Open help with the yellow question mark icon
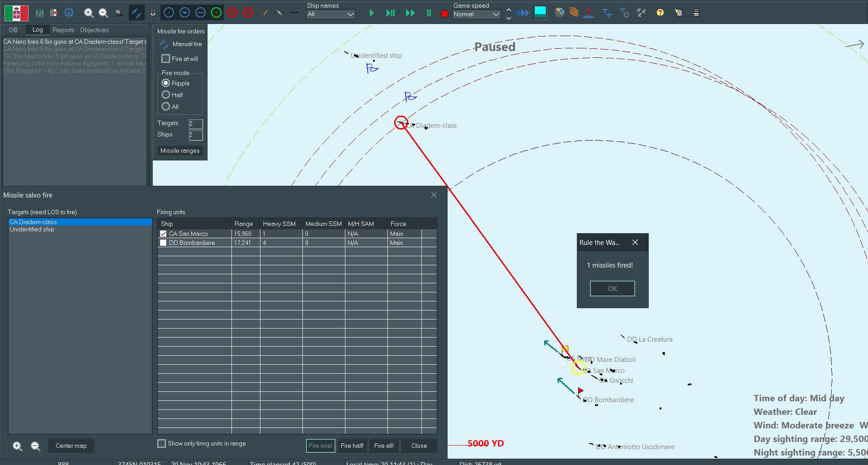Viewport: 868px width, 465px height. (660, 13)
